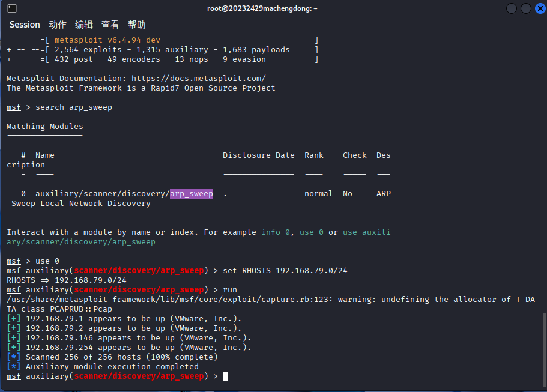547x392 pixels.
Task: Click 'Sweep Local Network Discovery' description text
Action: coord(81,204)
